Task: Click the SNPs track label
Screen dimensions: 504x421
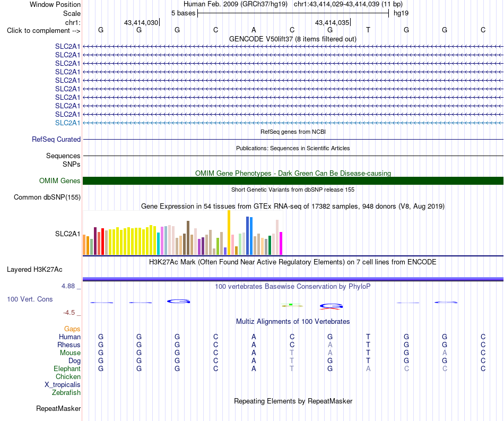Action: 72,165
